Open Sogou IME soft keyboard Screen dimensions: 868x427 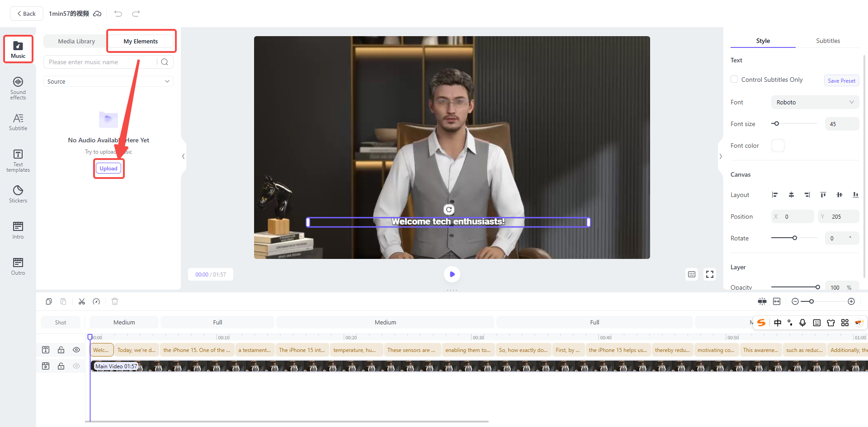[816, 323]
